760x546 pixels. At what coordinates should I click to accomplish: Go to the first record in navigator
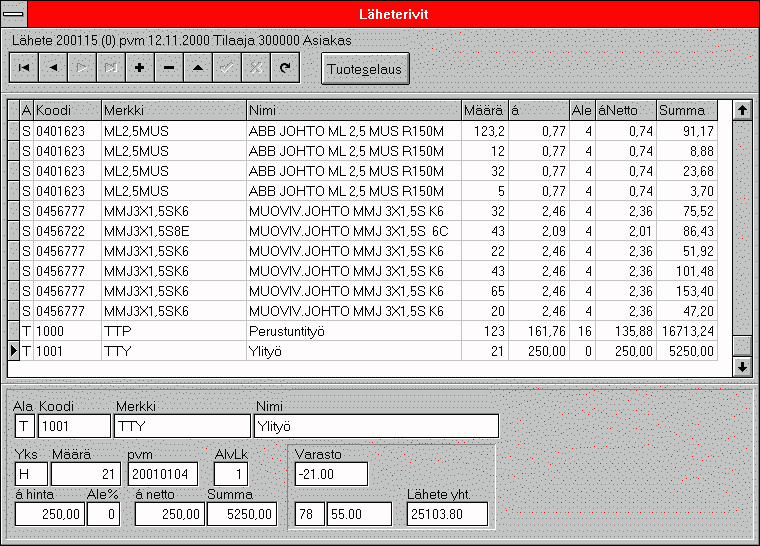coord(23,67)
